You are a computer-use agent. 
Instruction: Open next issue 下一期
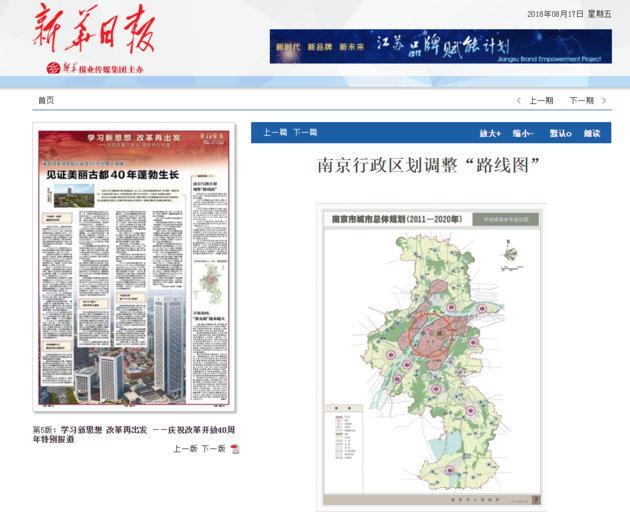point(582,100)
